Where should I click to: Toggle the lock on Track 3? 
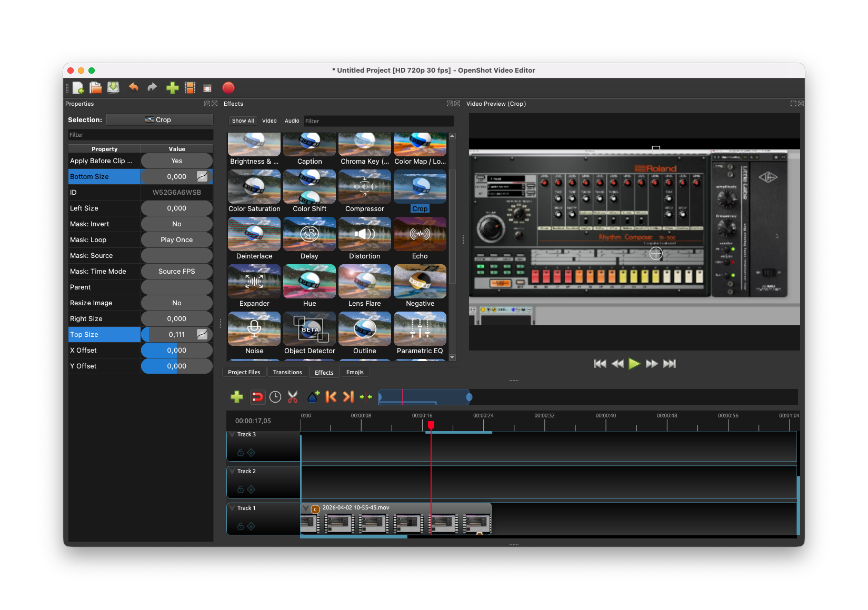click(x=241, y=453)
